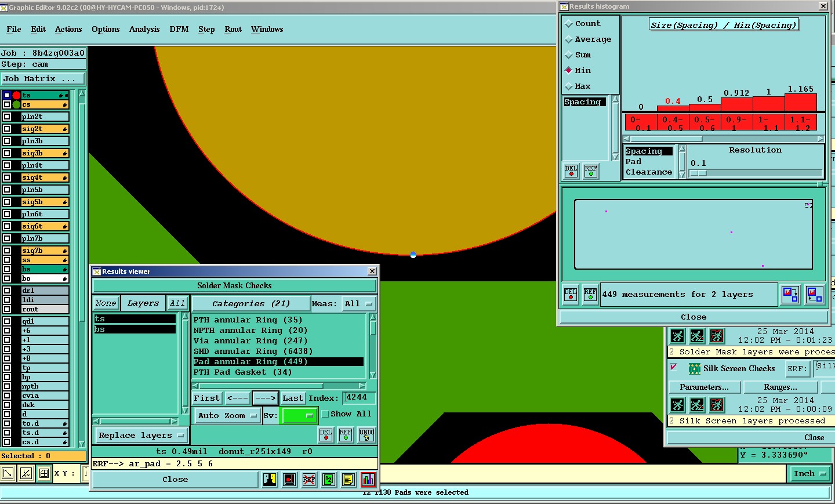Open the Replace layers dropdown
Image resolution: width=835 pixels, height=504 pixels.
coord(141,435)
